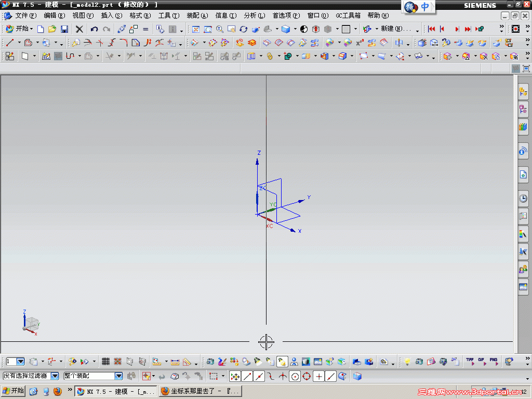
Task: Toggle the highlighted light bulb render icon
Action: tap(282, 362)
